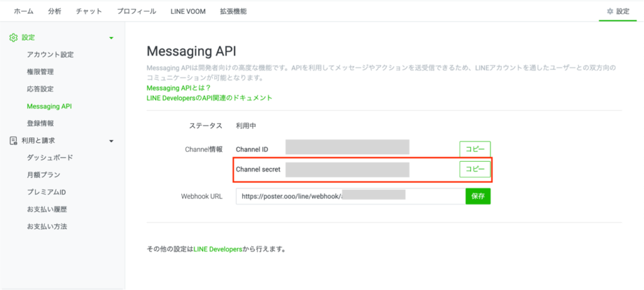
Task: Open プレミアムID in the sidebar
Action: pyautogui.click(x=47, y=192)
